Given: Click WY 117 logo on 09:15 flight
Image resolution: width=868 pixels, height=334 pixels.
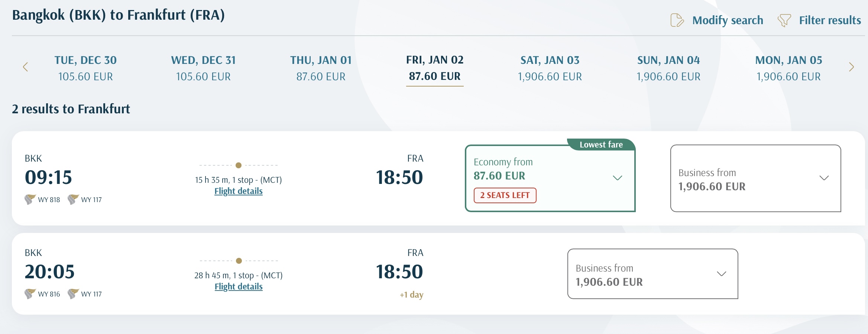Looking at the screenshot, I should pos(73,200).
